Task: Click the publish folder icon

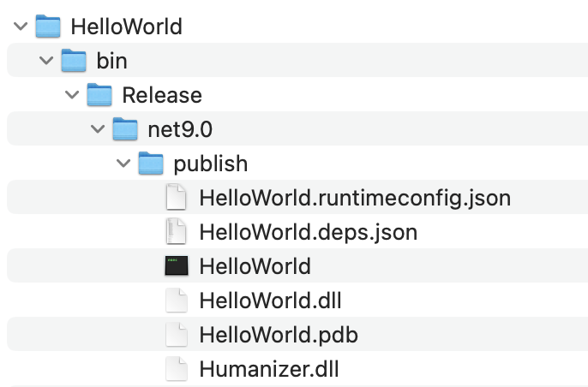Action: point(151,164)
